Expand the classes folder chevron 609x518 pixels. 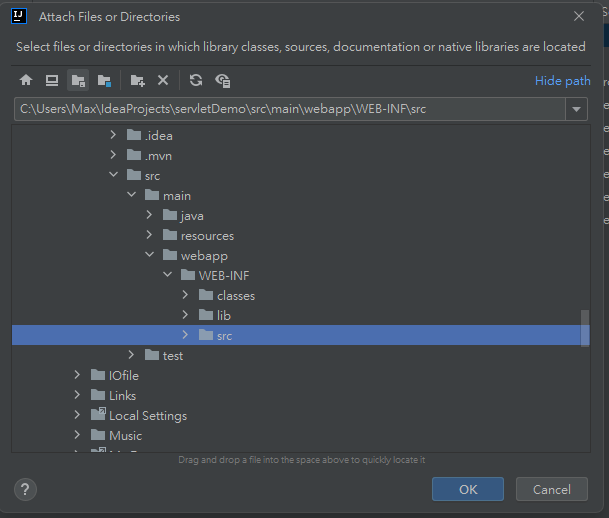click(x=185, y=295)
